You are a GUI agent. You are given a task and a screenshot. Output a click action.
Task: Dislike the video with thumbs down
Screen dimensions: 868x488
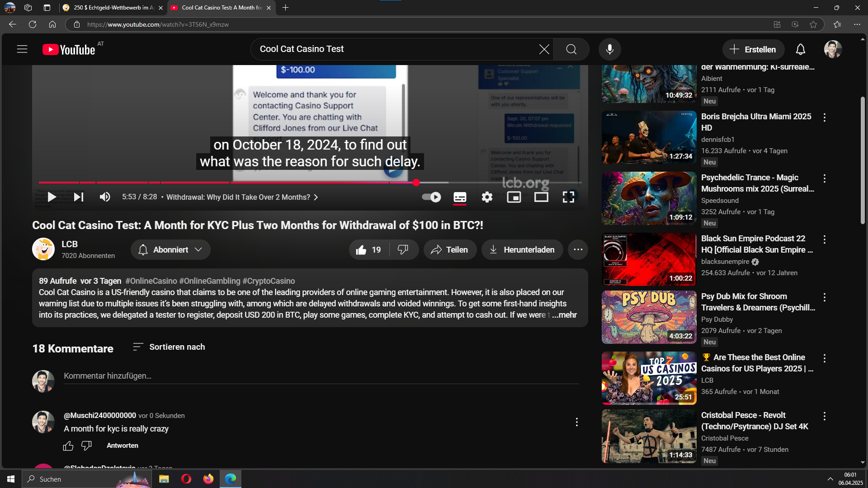click(403, 250)
